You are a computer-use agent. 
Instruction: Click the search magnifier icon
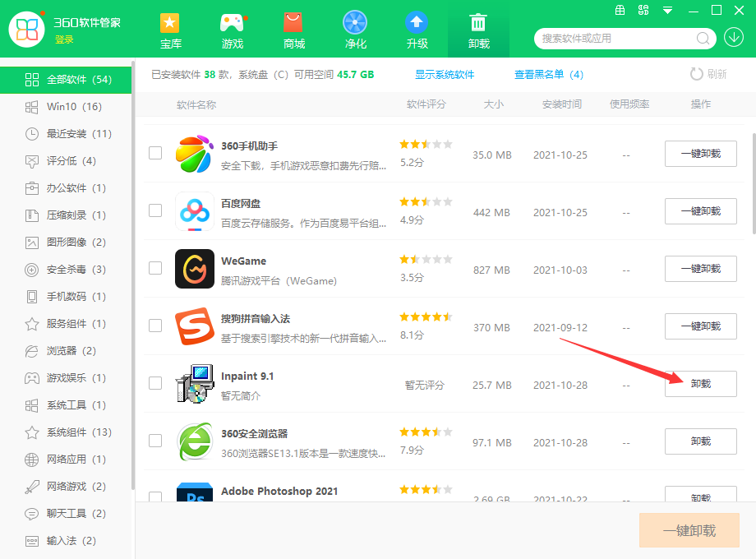(x=703, y=38)
